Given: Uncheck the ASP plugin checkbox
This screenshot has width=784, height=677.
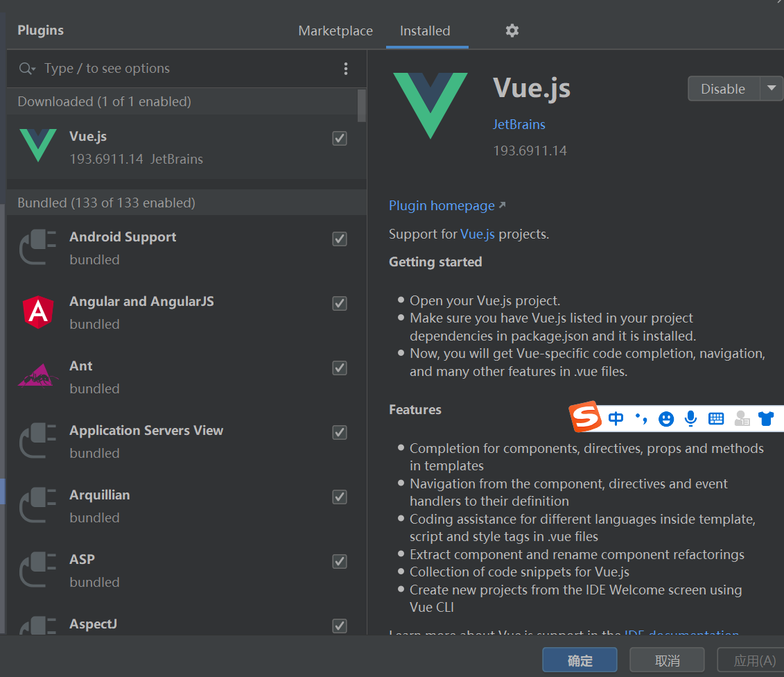Looking at the screenshot, I should (340, 562).
